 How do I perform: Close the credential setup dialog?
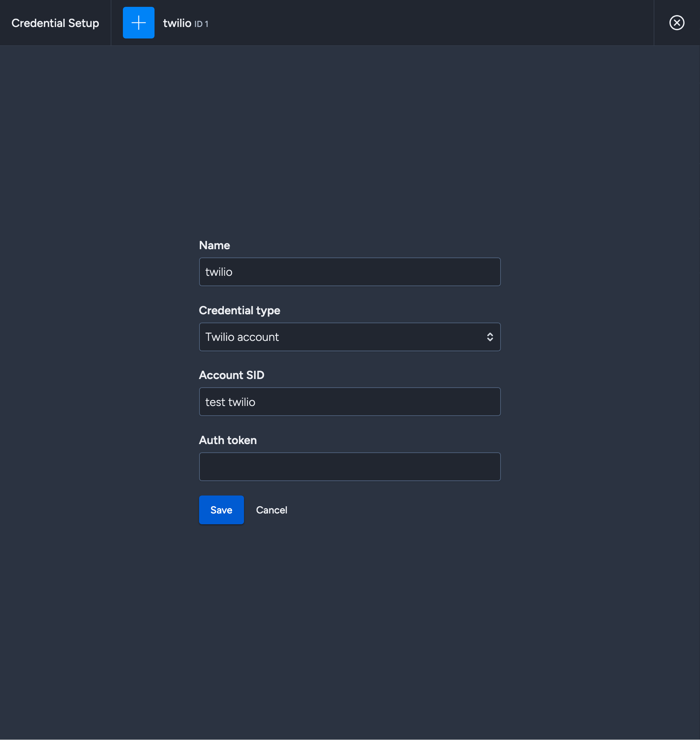pos(677,23)
